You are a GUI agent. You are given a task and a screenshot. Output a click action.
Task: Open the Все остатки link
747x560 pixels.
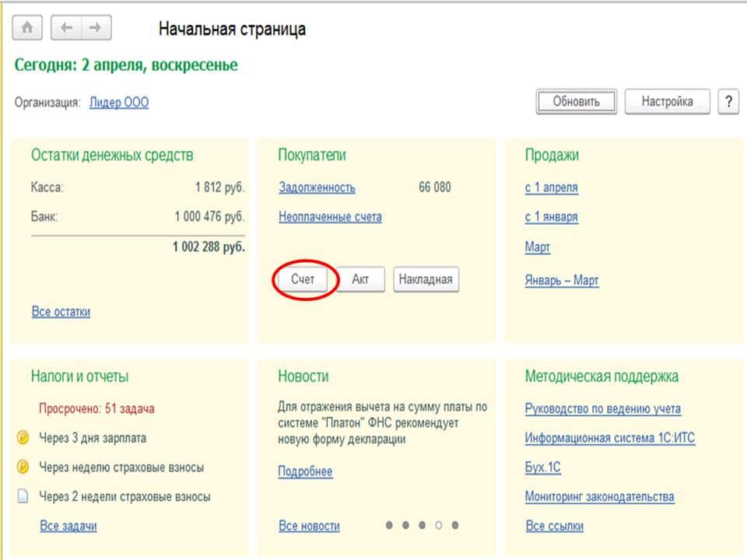click(61, 311)
